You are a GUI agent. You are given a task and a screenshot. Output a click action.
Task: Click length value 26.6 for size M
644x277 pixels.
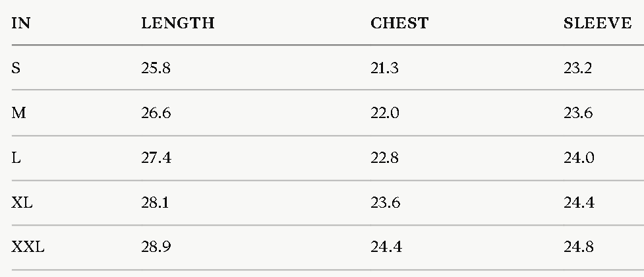(x=156, y=113)
